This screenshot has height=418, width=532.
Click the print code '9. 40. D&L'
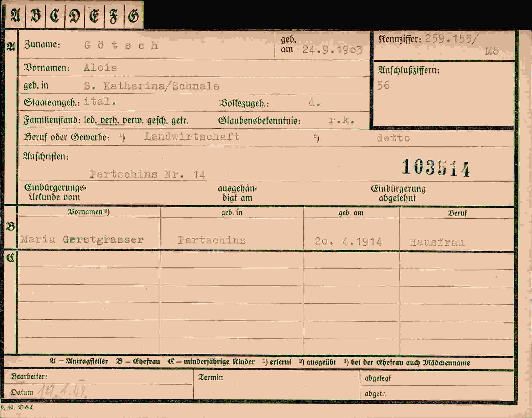(17, 408)
